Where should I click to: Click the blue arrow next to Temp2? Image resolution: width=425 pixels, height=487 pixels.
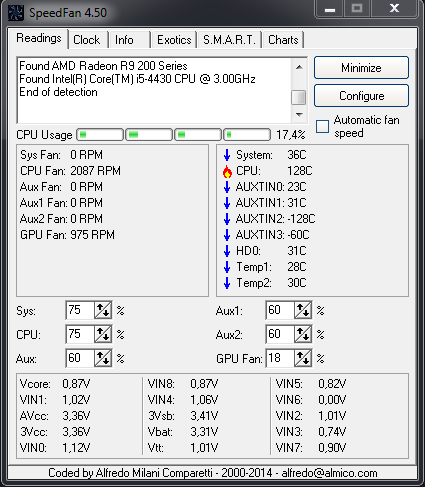[x=227, y=283]
